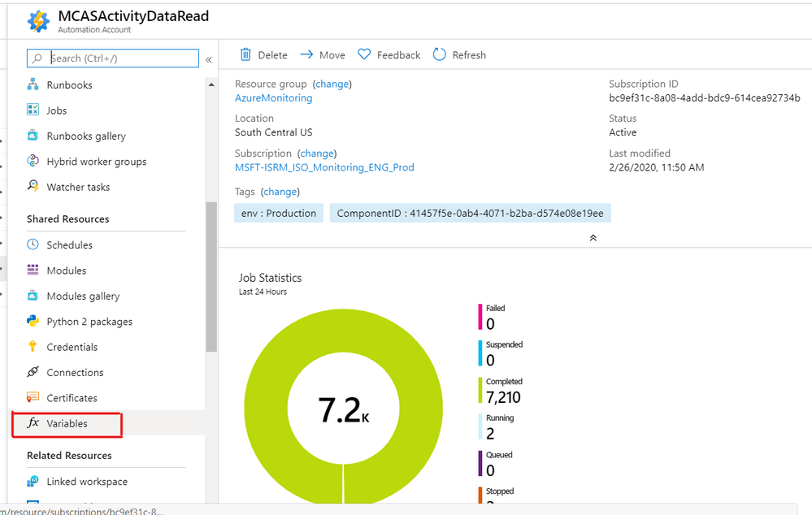
Task: Click the Last modified date value
Action: (656, 167)
